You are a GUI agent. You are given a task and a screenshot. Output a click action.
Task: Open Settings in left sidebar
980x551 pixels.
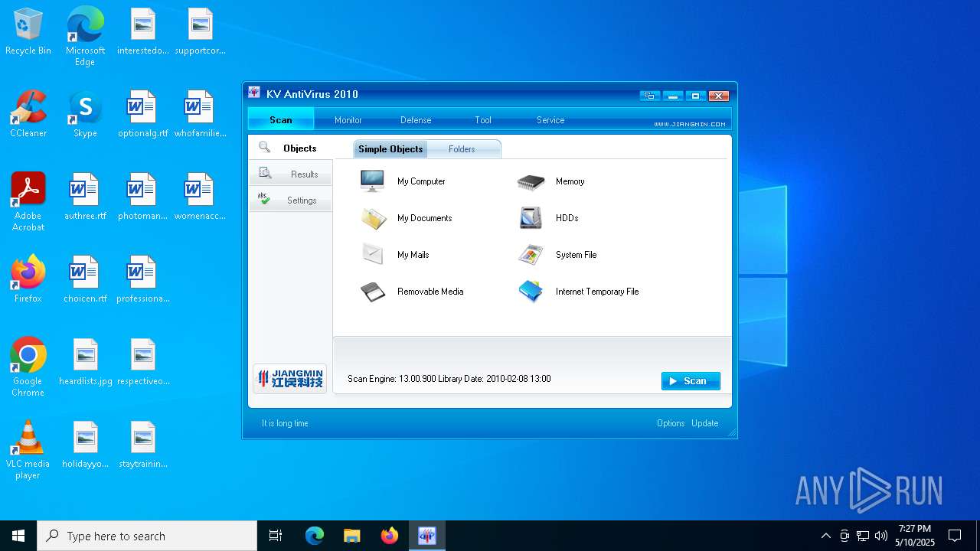tap(290, 200)
